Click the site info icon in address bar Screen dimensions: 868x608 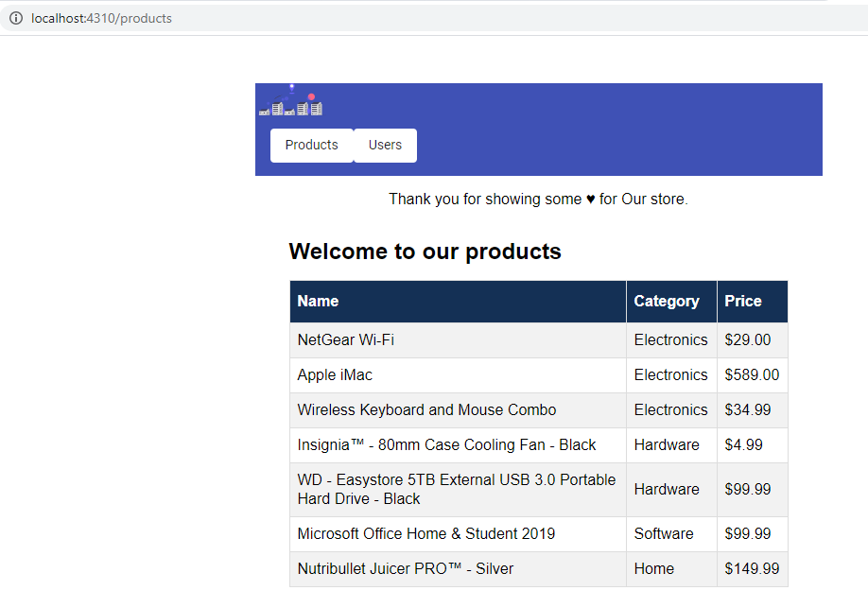click(x=16, y=18)
